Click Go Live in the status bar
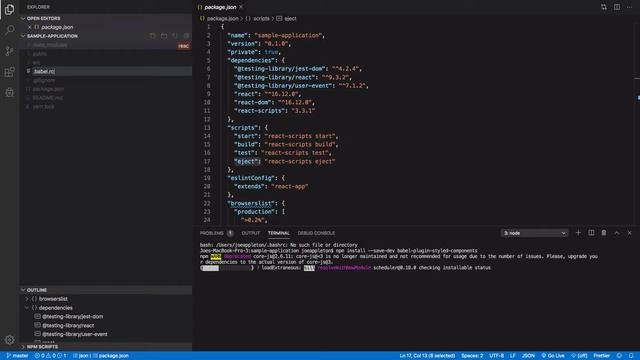Screen dimensions: 640x360 [x=553, y=356]
